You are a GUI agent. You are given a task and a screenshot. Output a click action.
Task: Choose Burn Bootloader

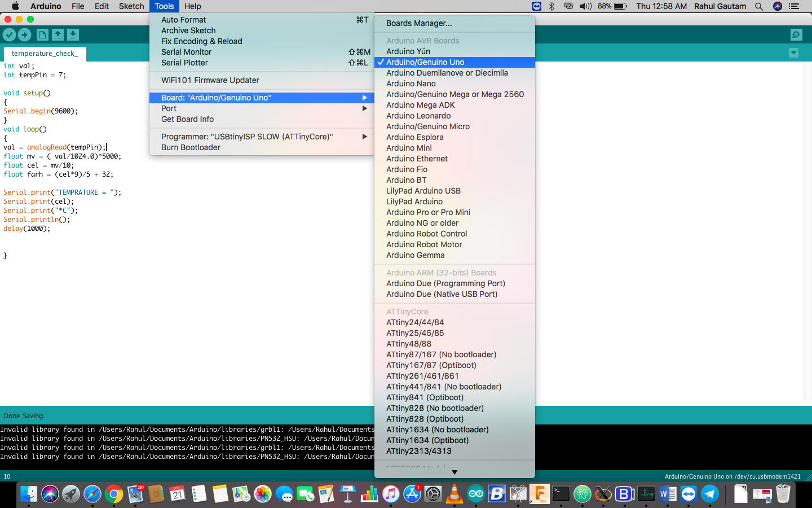(x=262, y=147)
